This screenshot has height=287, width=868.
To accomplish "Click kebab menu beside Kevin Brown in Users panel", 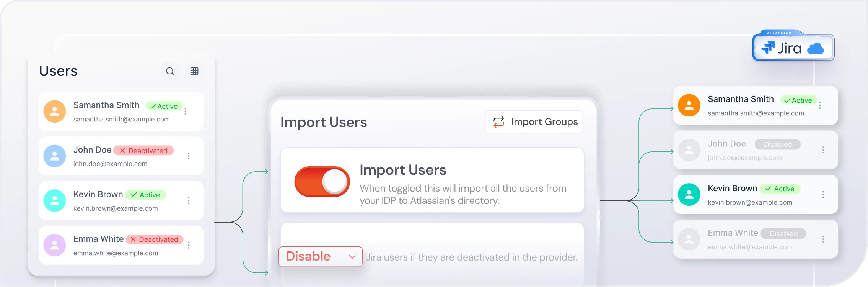I will tap(189, 200).
